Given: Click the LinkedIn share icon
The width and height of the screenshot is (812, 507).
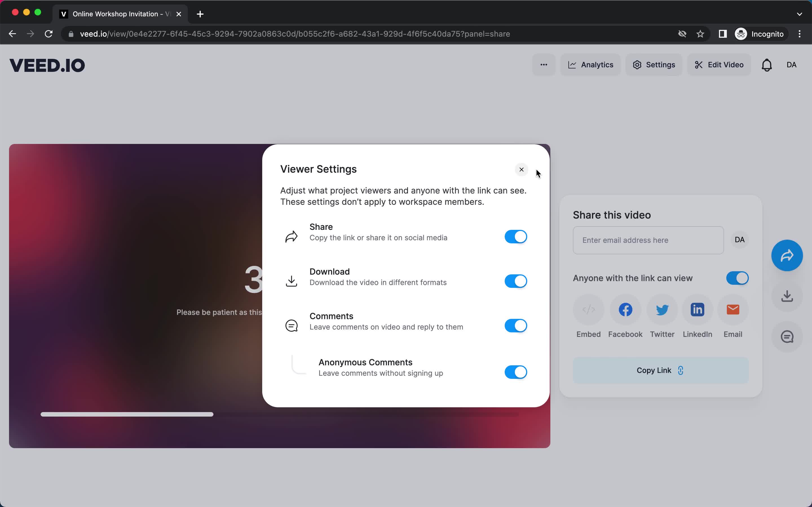Looking at the screenshot, I should pos(698,310).
